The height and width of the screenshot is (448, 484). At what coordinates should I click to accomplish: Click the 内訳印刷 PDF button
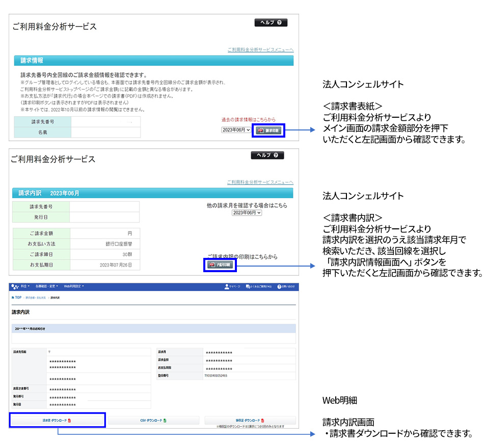tap(220, 265)
